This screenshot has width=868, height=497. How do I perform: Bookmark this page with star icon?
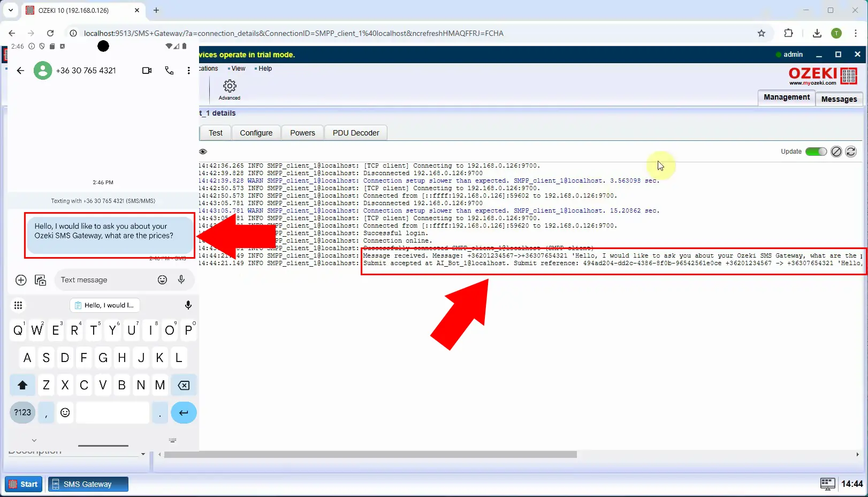coord(762,33)
